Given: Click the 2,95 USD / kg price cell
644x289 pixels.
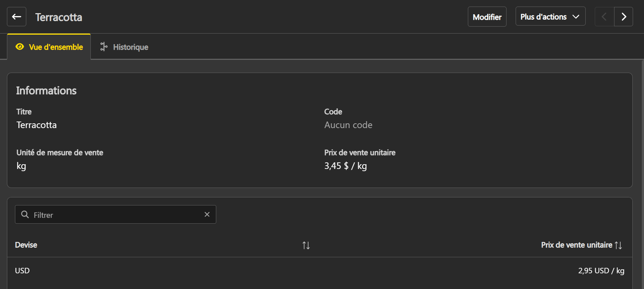Looking at the screenshot, I should coord(601,271).
